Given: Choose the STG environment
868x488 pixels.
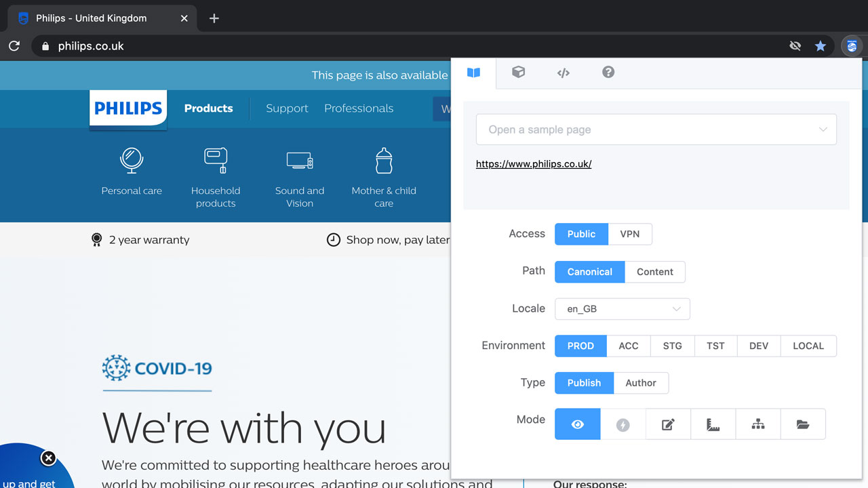Looking at the screenshot, I should coord(672,346).
